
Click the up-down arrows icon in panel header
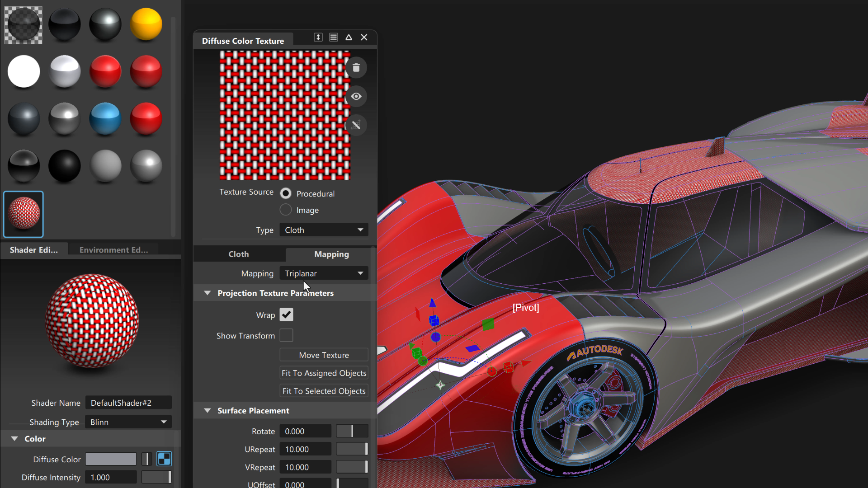[x=318, y=38]
